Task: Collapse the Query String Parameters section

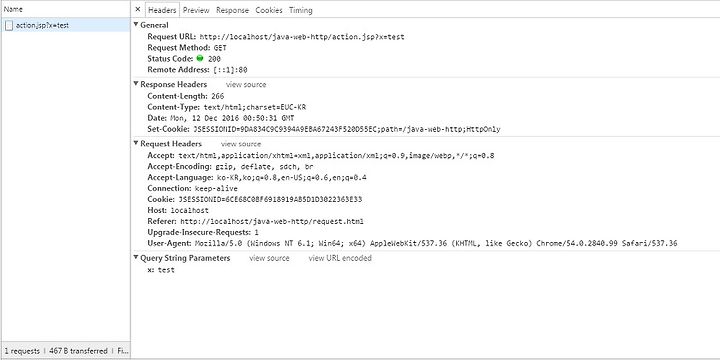Action: pos(136,258)
